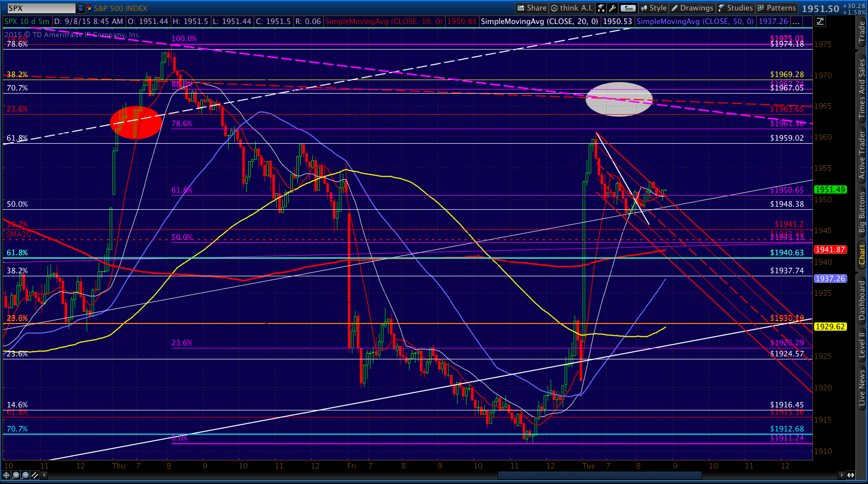This screenshot has width=868, height=484.
Task: Open the Patterns menu
Action: (776, 8)
